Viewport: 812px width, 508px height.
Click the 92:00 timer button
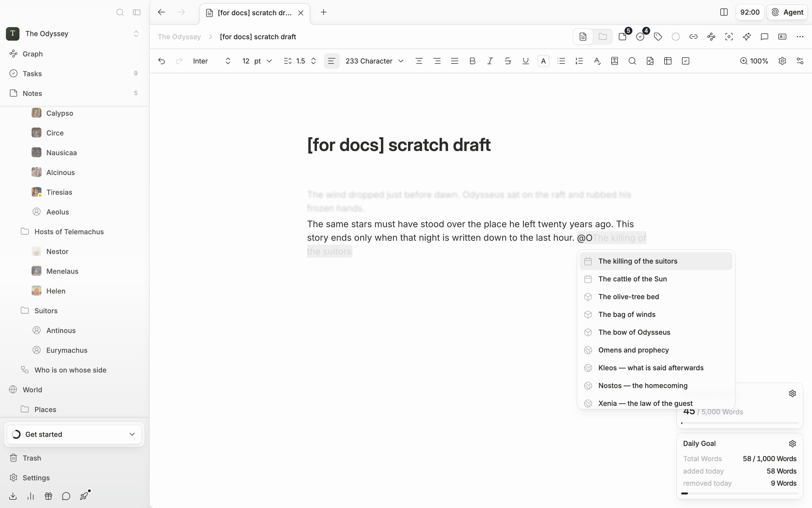click(x=750, y=12)
